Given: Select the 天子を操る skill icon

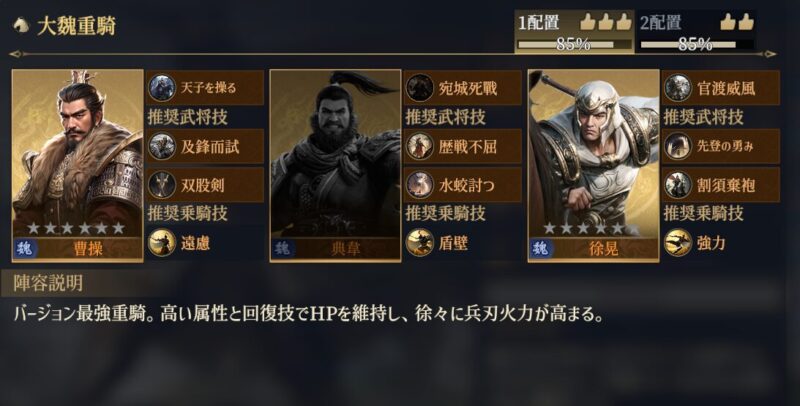Looking at the screenshot, I should click(162, 88).
